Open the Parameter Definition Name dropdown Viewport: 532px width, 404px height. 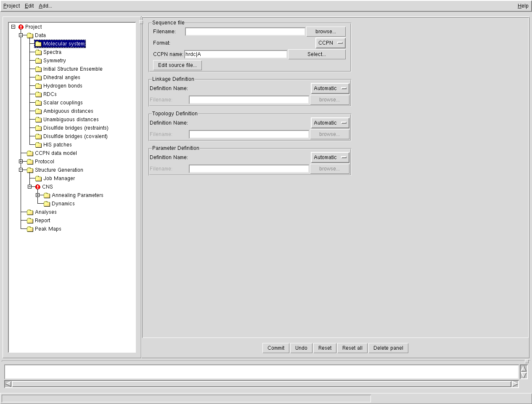[330, 157]
